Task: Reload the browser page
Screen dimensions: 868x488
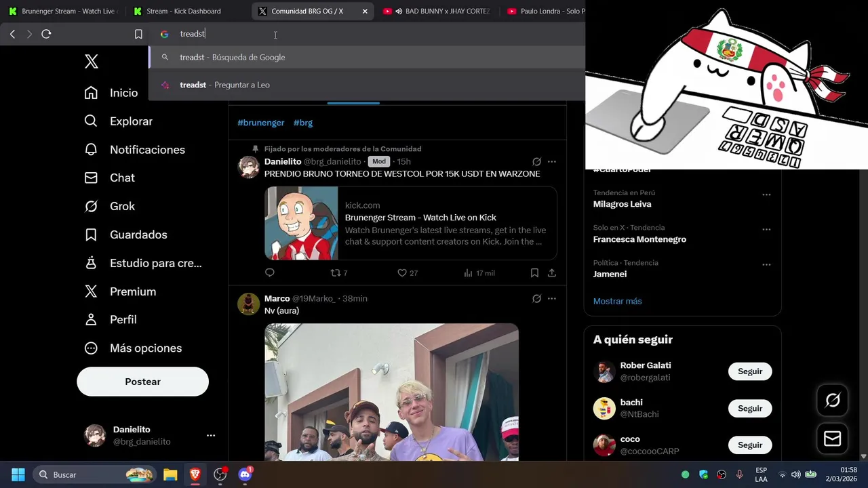Action: click(x=46, y=34)
